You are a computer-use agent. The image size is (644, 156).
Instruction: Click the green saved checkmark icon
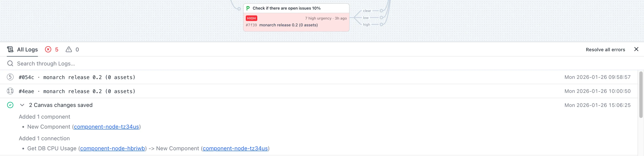tap(10, 105)
